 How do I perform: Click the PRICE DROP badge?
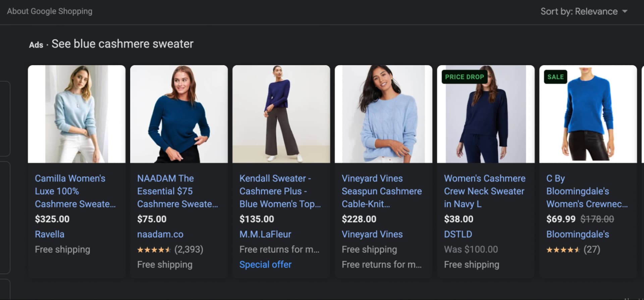(x=464, y=77)
